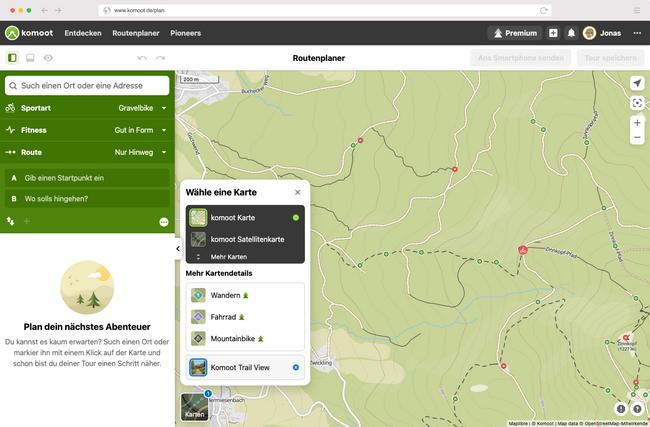Toggle the left sidebar panel view
The image size is (650, 427).
[x=12, y=58]
